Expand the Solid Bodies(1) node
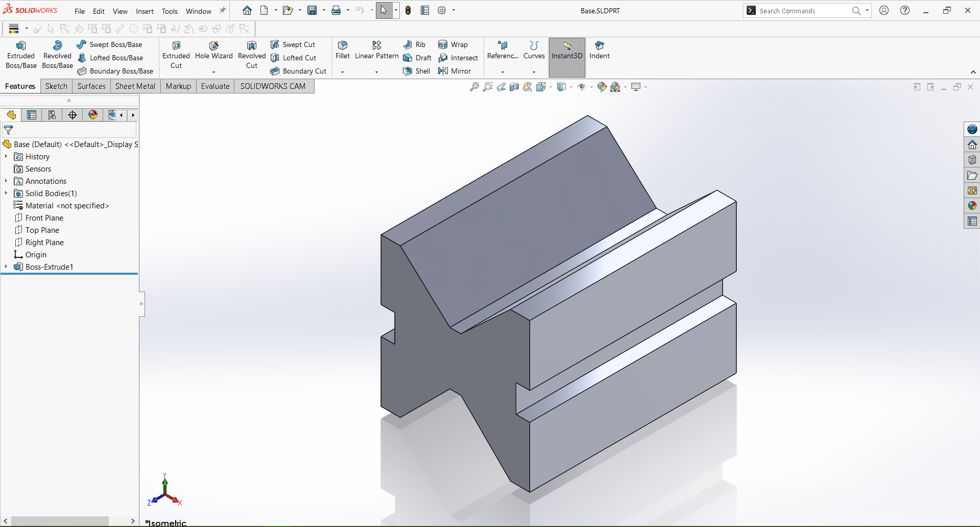 point(6,193)
